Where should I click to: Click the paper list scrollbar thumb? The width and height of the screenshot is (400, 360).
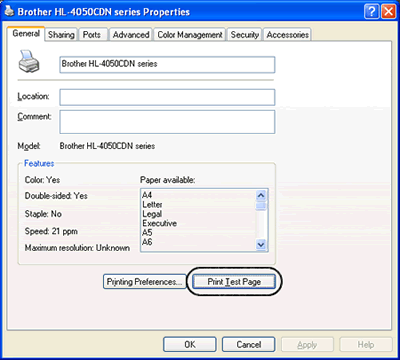[x=261, y=206]
